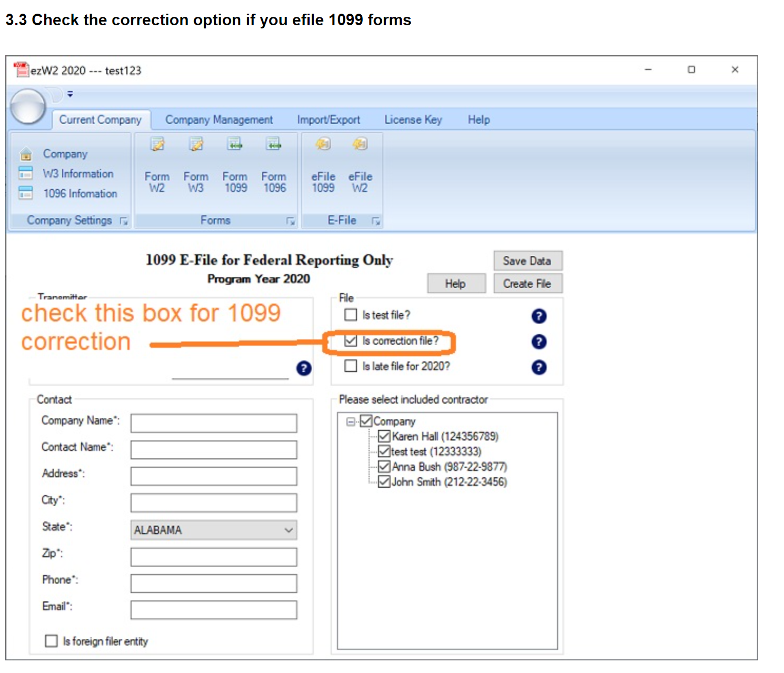Minimize the ezW2 2020 window
The image size is (784, 673).
pyautogui.click(x=648, y=69)
